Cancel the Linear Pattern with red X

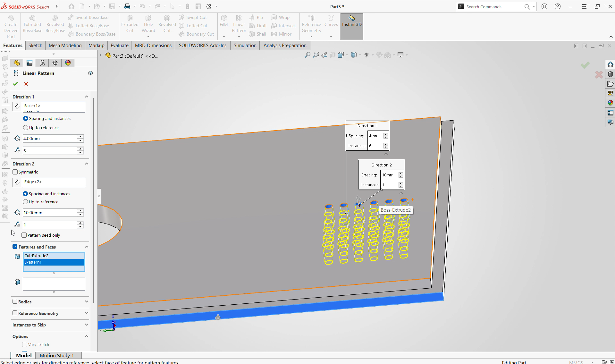point(26,84)
